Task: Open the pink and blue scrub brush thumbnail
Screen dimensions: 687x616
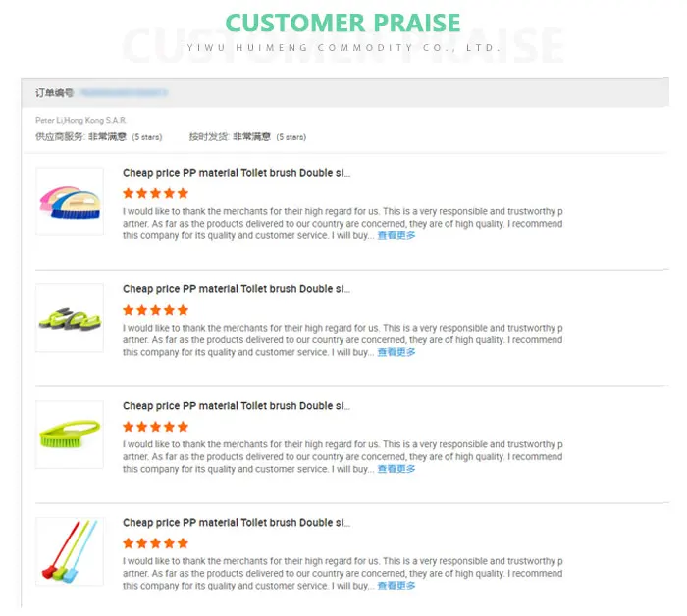Action: (x=69, y=201)
